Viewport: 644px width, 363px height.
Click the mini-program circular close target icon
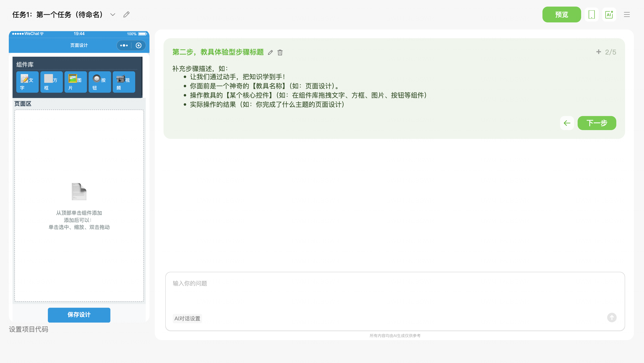[138, 45]
